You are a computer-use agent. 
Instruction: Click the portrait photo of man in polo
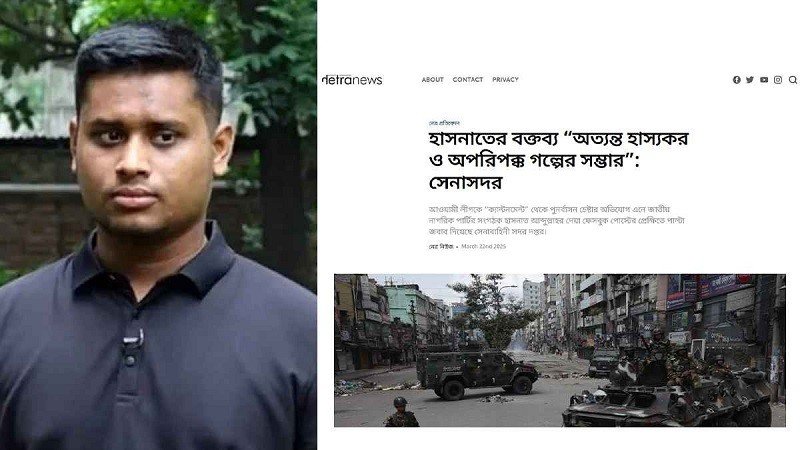pyautogui.click(x=158, y=225)
